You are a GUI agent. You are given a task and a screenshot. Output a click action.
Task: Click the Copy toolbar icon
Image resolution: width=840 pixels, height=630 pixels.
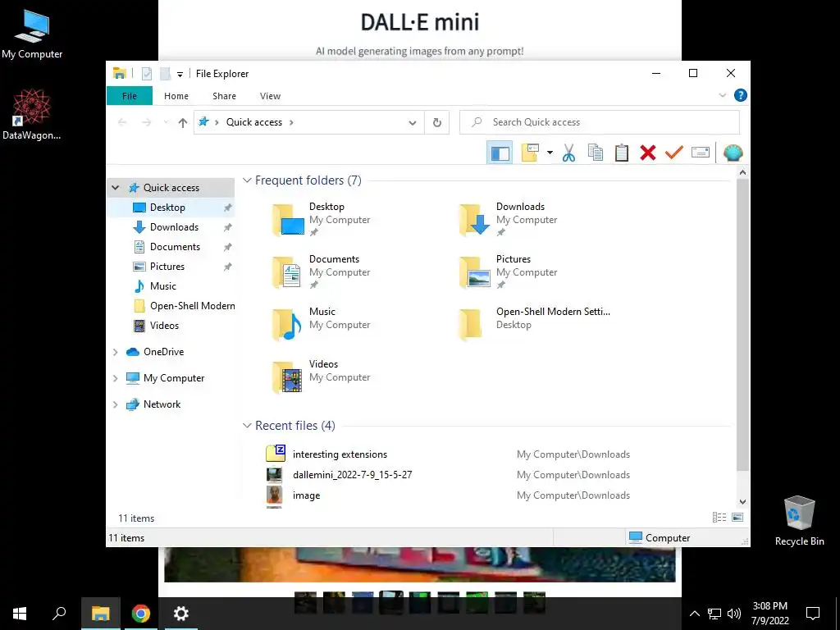click(x=596, y=153)
